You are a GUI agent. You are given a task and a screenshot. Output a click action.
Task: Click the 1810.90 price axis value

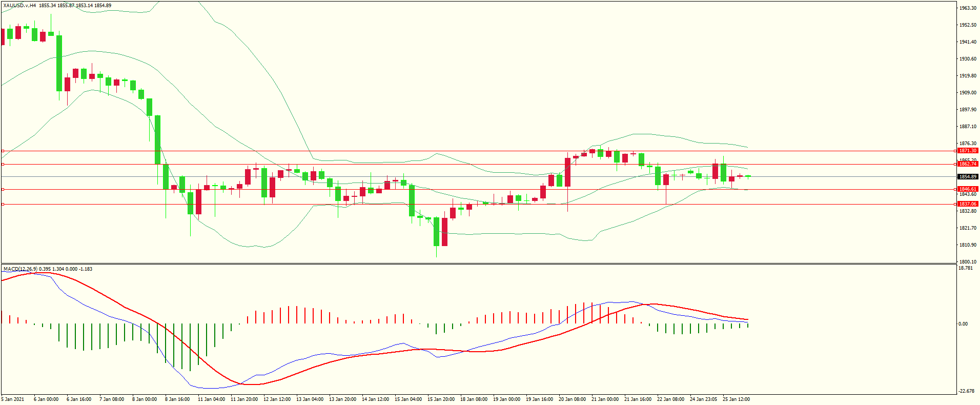968,245
